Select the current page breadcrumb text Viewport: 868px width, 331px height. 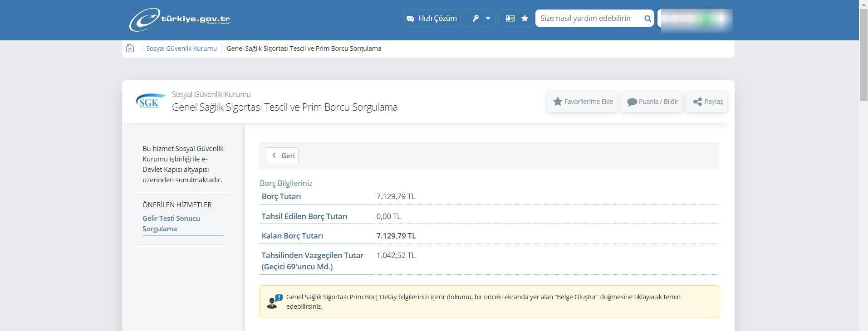304,49
